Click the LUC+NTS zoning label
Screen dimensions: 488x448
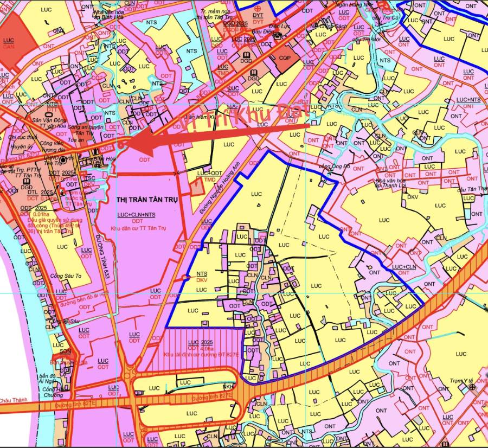pos(468,100)
